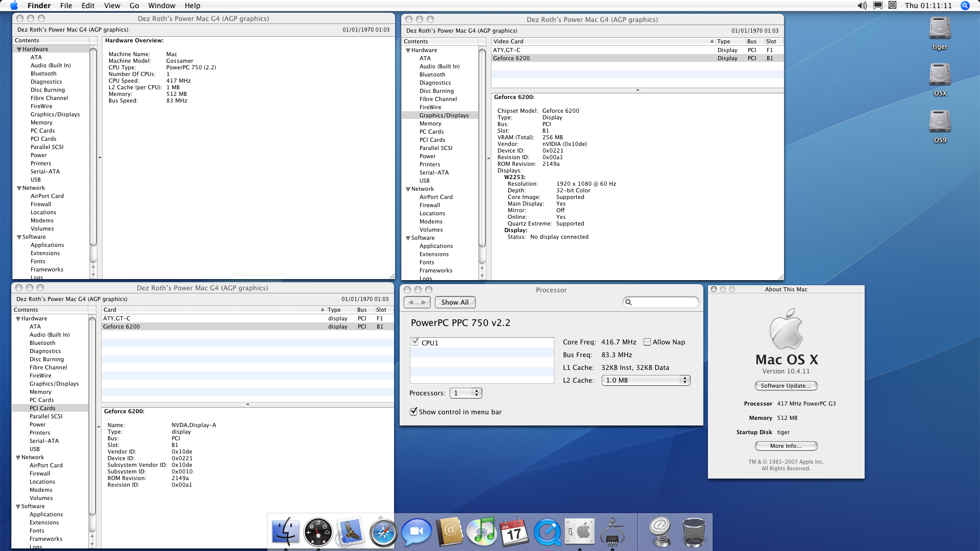Click Spotlight magnifier in menu bar
The height and width of the screenshot is (551, 980).
[965, 6]
